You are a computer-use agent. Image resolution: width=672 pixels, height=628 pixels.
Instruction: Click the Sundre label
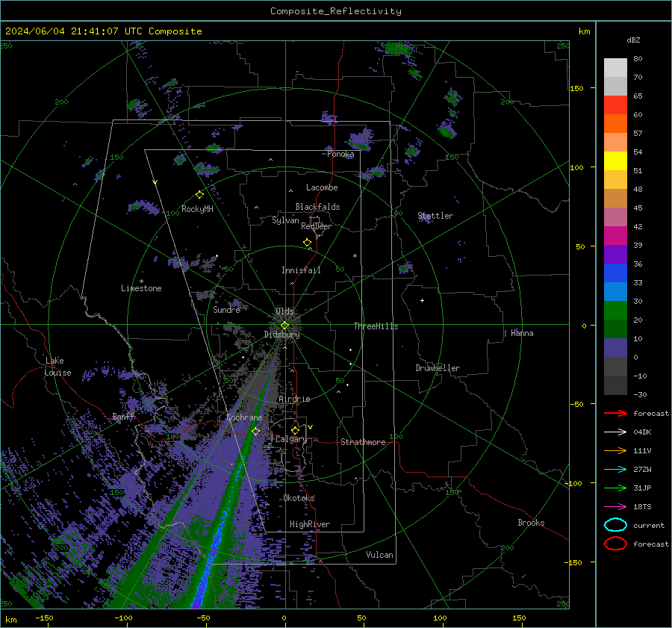click(x=226, y=309)
